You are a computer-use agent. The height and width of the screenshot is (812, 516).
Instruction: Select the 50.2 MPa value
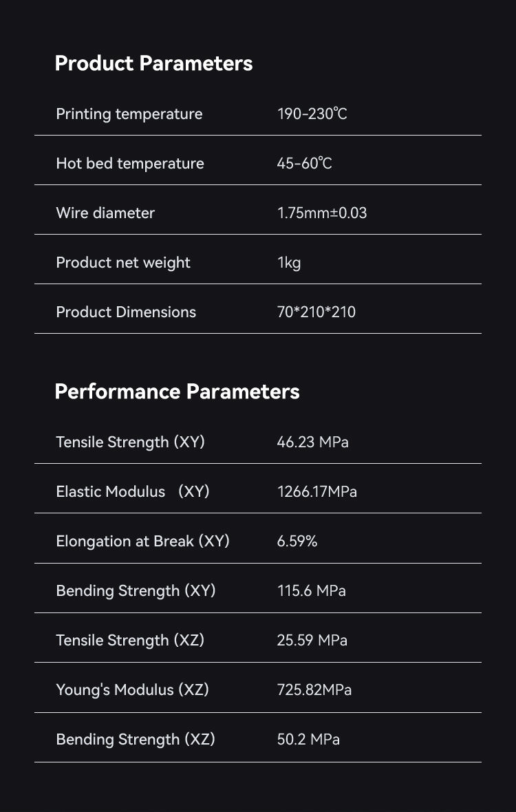coord(308,740)
